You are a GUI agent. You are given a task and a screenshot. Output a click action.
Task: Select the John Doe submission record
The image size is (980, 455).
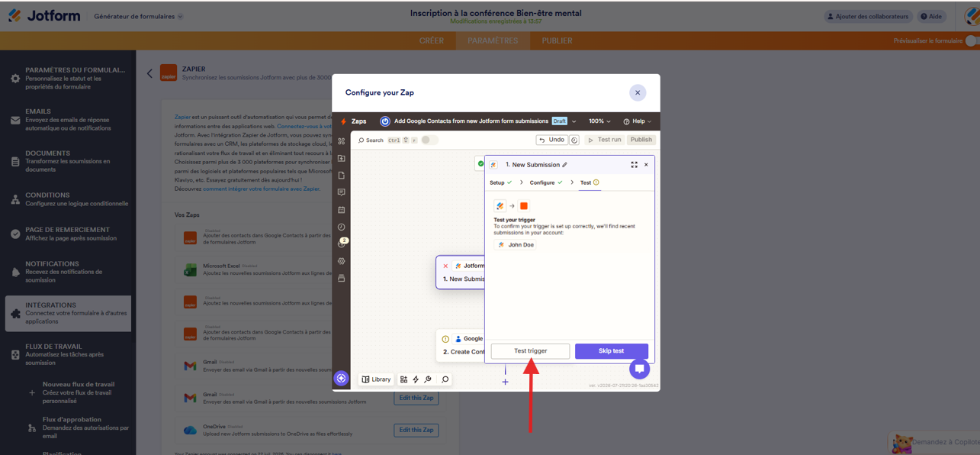click(516, 245)
